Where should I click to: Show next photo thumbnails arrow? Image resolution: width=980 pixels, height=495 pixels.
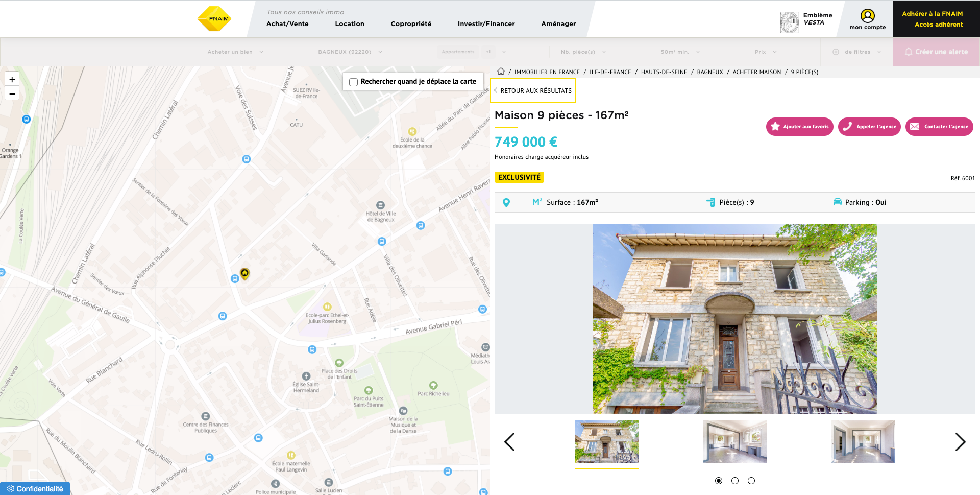[960, 442]
